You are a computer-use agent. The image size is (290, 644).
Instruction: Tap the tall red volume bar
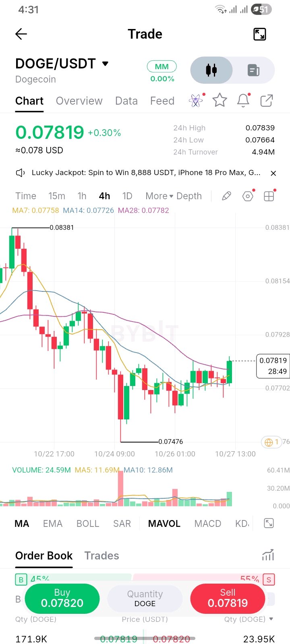pyautogui.click(x=120, y=488)
